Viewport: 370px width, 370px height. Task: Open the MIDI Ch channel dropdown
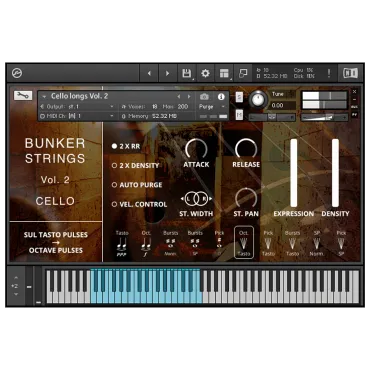point(77,116)
